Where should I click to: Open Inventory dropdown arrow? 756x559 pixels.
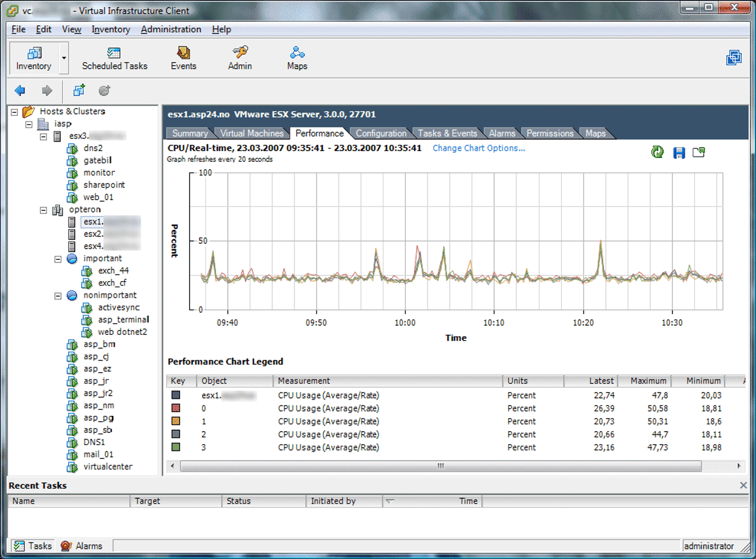point(64,58)
